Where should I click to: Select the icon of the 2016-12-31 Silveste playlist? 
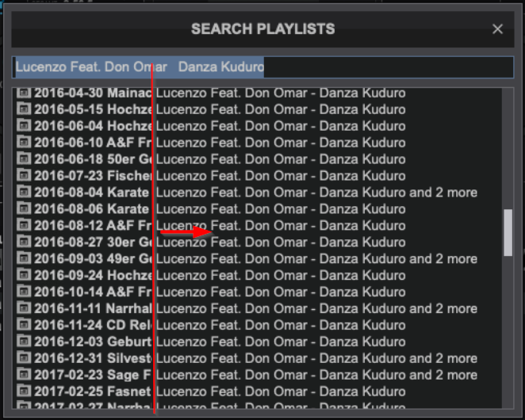pos(23,358)
